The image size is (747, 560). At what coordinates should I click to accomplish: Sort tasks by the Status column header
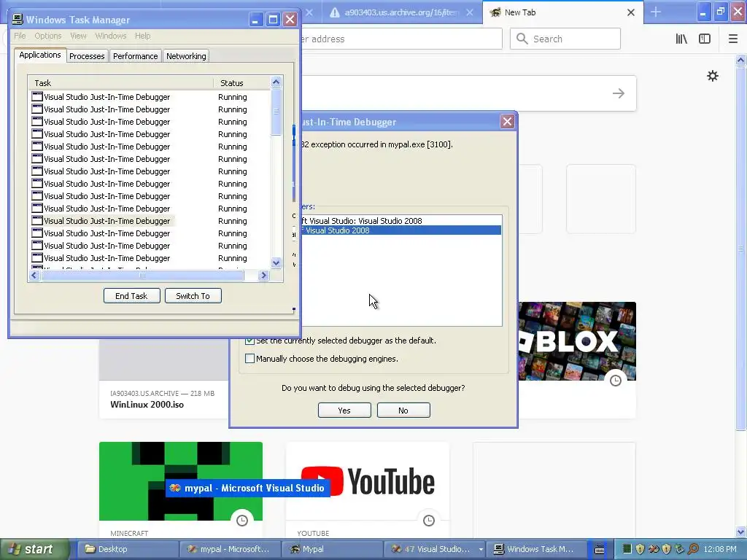pos(241,83)
